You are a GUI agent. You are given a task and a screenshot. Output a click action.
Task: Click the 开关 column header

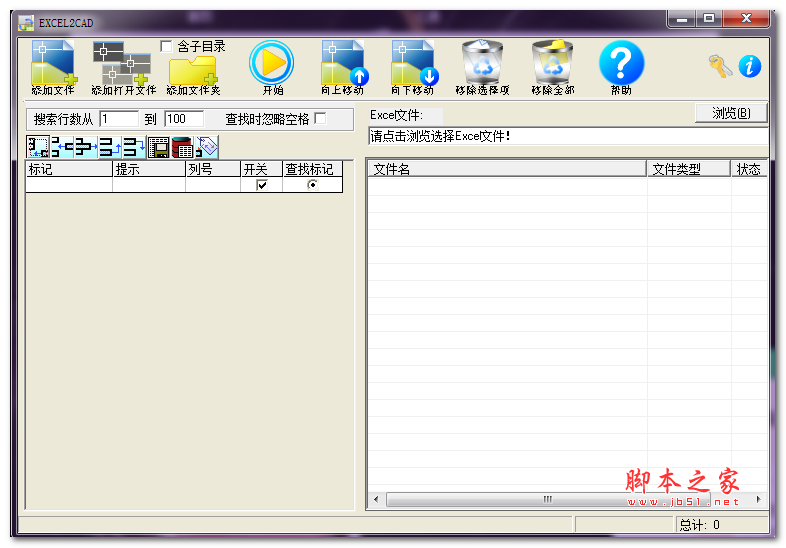coord(262,169)
